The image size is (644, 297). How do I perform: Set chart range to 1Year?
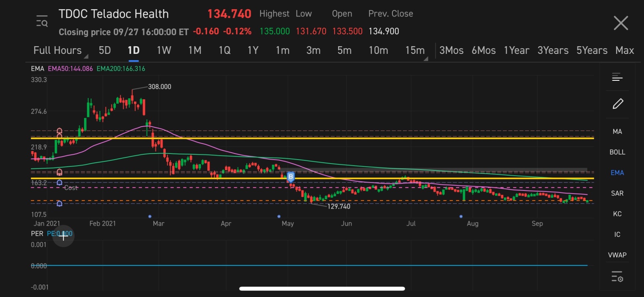[516, 50]
